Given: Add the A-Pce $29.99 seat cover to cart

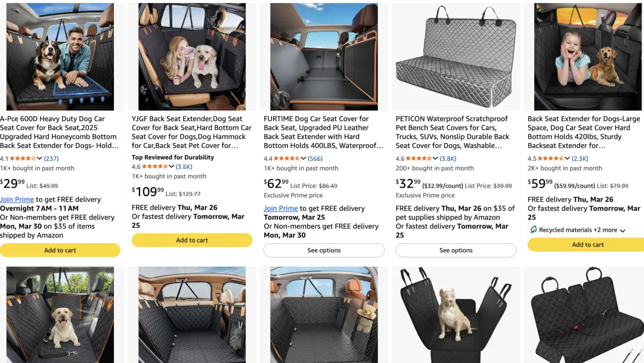Looking at the screenshot, I should click(60, 250).
